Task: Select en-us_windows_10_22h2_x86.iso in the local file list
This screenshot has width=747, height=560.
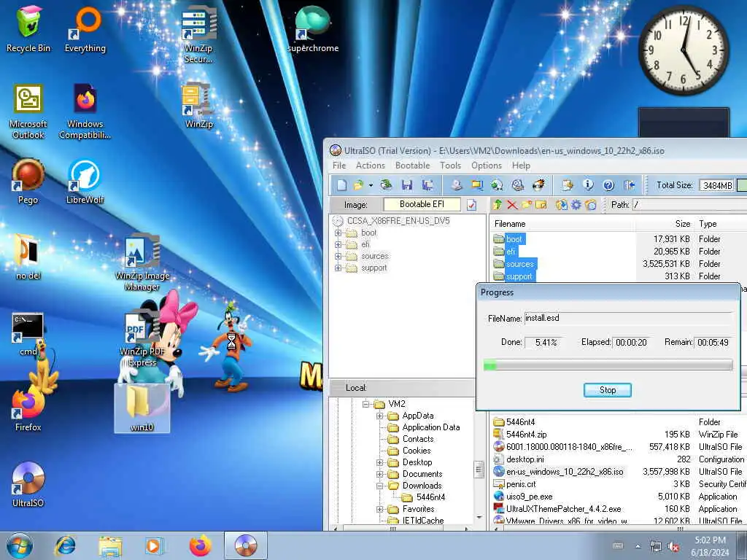Action: [565, 472]
